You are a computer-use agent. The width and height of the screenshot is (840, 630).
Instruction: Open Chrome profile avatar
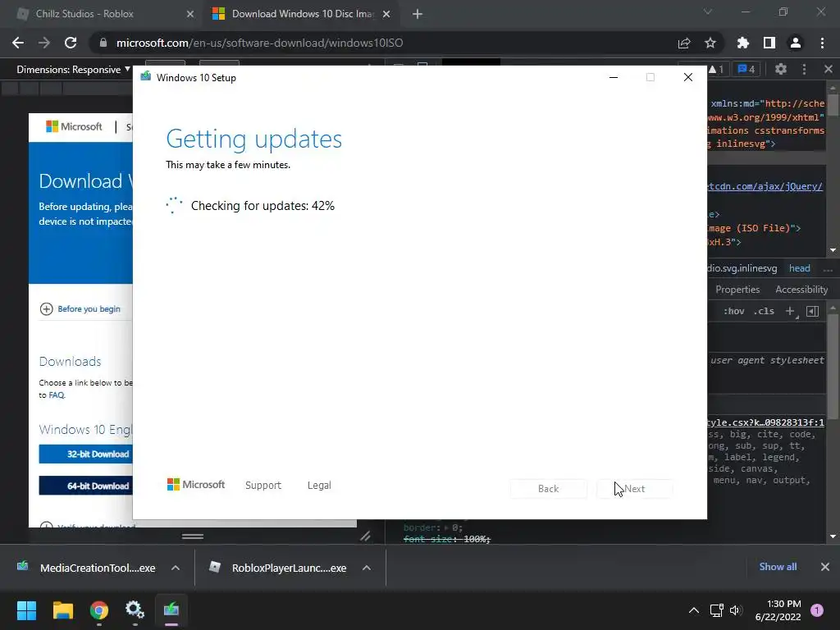point(796,43)
